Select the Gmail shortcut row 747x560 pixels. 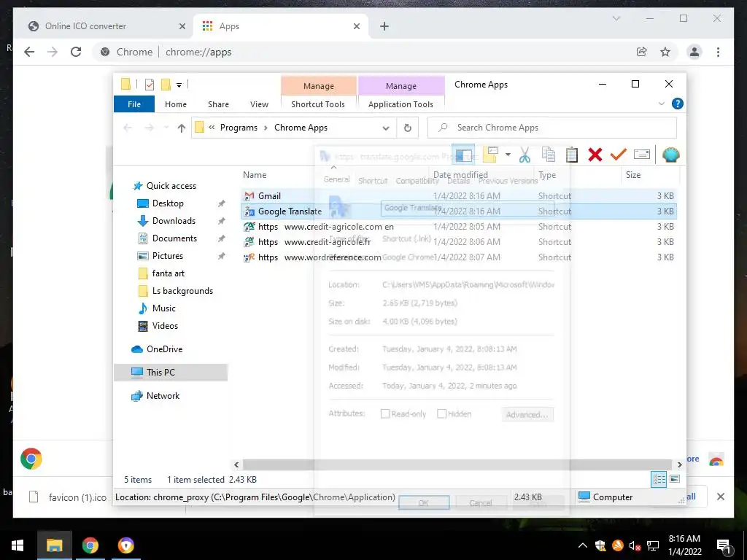458,195
